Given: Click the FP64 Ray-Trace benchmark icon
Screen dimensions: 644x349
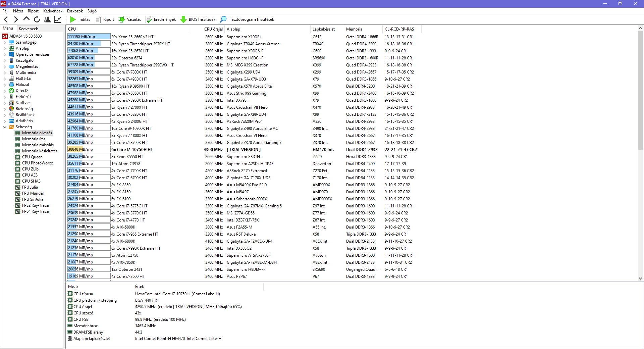Looking at the screenshot, I should click(x=18, y=211).
